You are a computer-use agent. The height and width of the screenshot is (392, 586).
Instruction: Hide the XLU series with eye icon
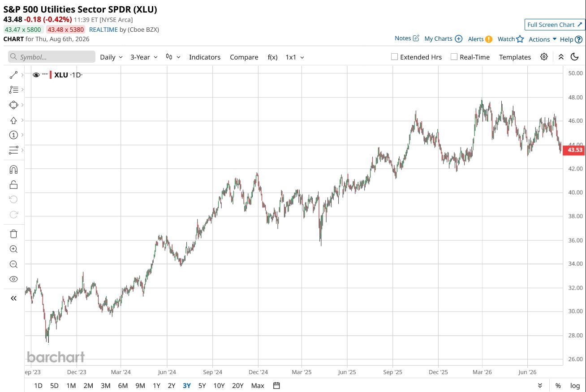[36, 75]
